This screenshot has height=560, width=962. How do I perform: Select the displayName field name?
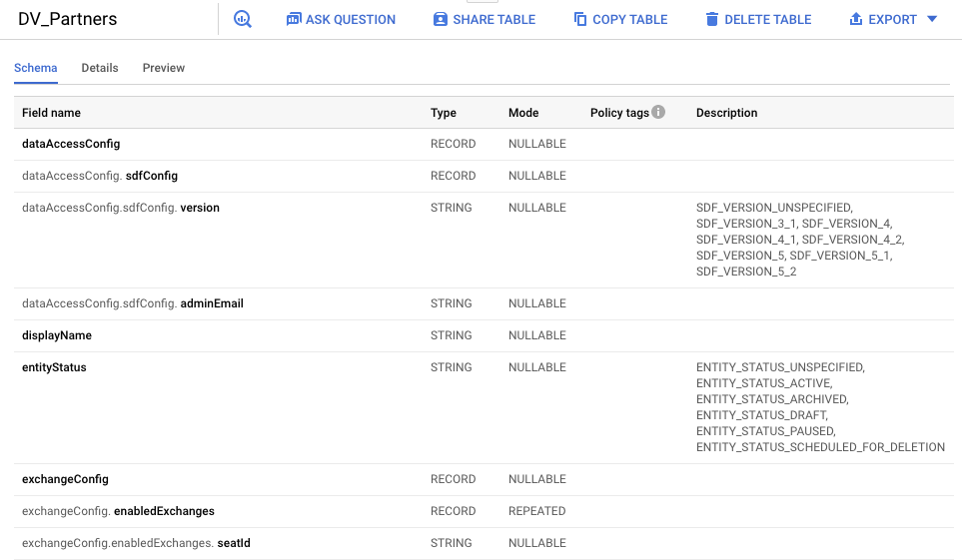coord(57,334)
